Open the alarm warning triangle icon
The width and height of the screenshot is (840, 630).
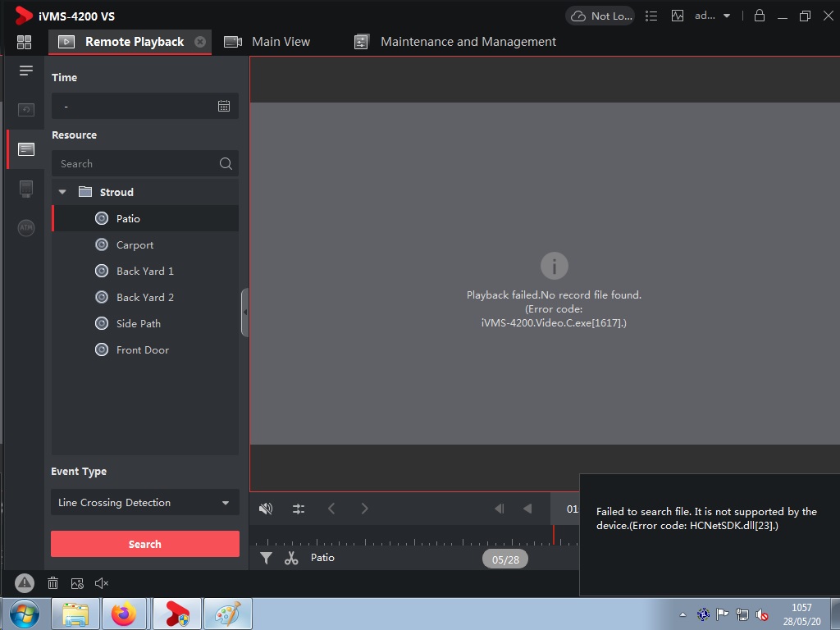coord(25,583)
